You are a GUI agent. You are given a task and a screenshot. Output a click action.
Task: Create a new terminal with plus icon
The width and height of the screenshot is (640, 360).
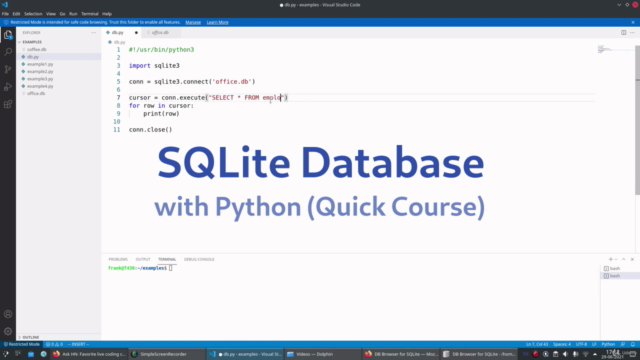[x=610, y=259]
